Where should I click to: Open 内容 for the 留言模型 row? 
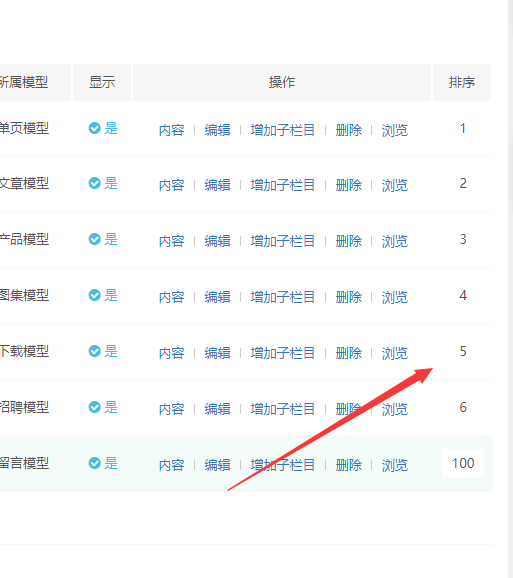click(x=171, y=465)
